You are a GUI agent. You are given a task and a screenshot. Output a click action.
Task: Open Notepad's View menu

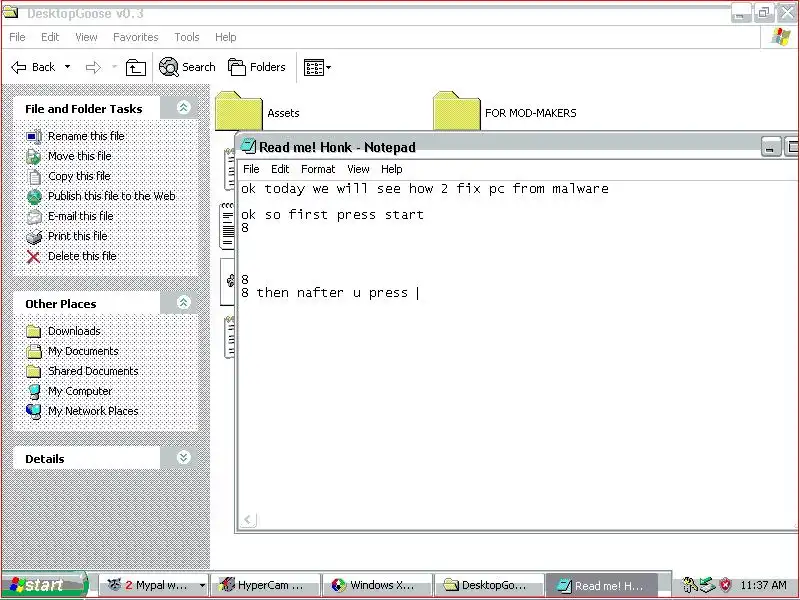[358, 169]
